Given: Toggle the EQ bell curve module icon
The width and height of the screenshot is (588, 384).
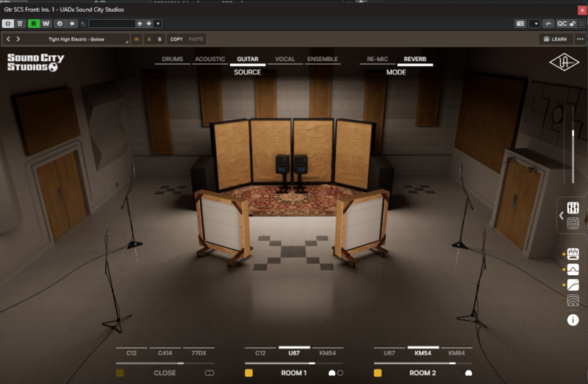Looking at the screenshot, I should (573, 269).
